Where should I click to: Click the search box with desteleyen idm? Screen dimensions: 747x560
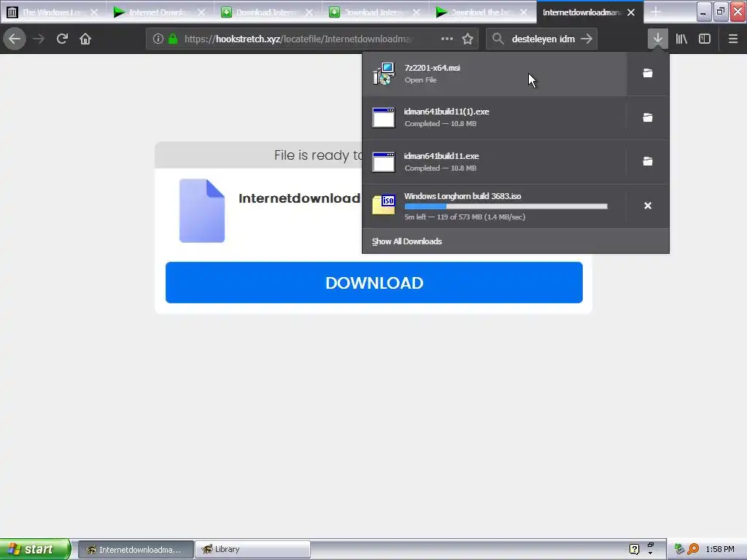pyautogui.click(x=543, y=39)
